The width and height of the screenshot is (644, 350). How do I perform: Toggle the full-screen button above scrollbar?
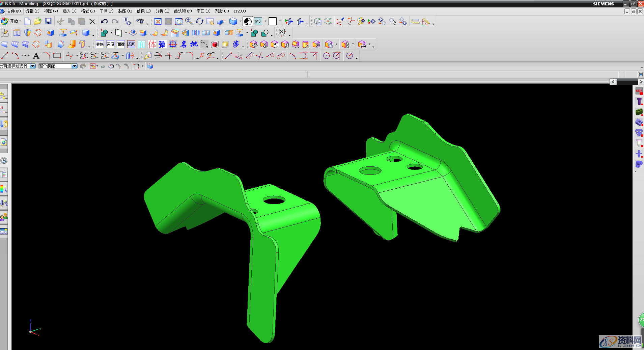click(641, 75)
